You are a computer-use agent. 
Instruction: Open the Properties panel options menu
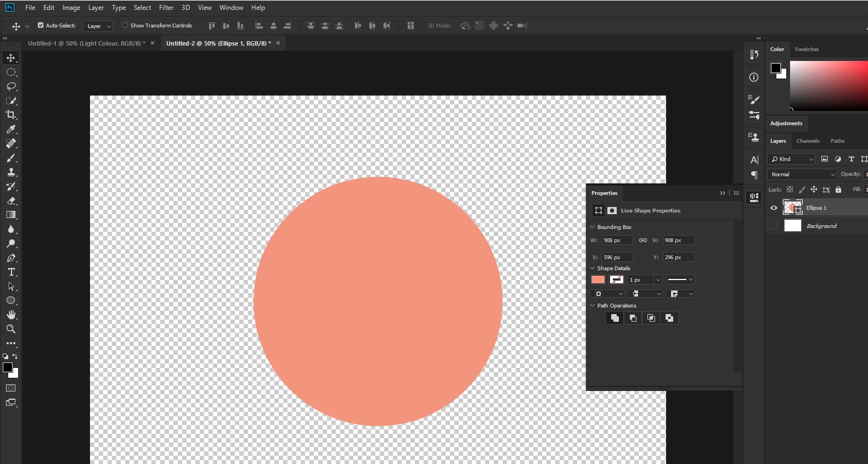click(736, 193)
